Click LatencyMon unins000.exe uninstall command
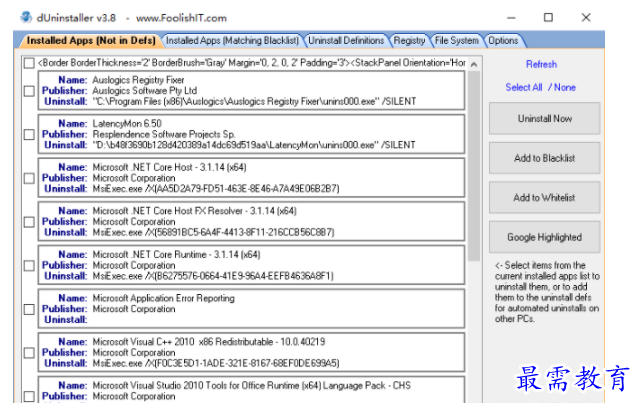This screenshot has height=410, width=638. point(254,145)
